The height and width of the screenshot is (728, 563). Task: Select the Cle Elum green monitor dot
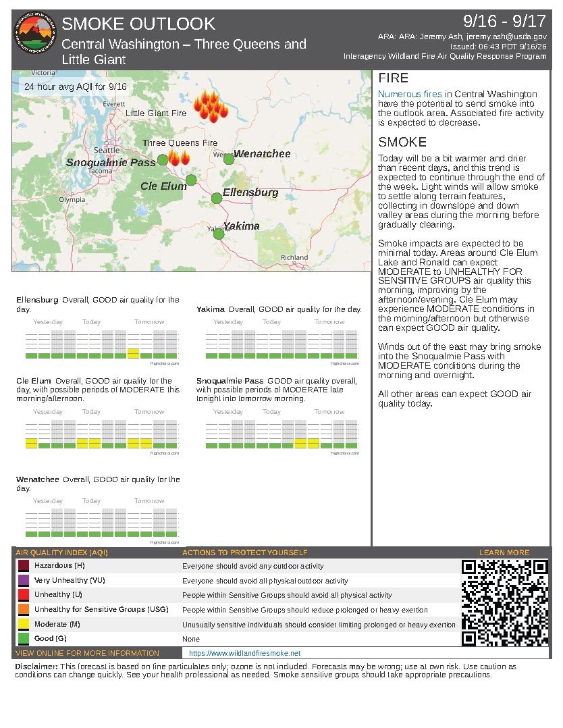click(191, 180)
